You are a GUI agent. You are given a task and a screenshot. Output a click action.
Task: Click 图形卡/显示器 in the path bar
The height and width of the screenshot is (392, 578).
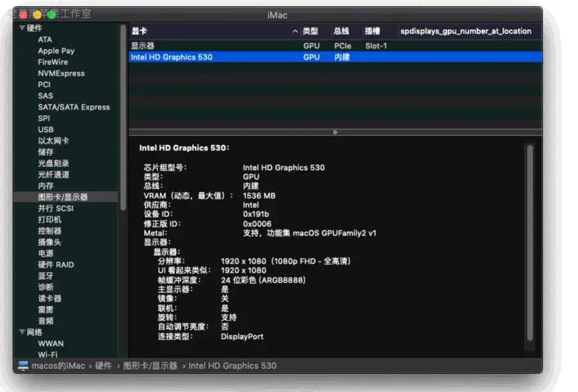point(150,366)
